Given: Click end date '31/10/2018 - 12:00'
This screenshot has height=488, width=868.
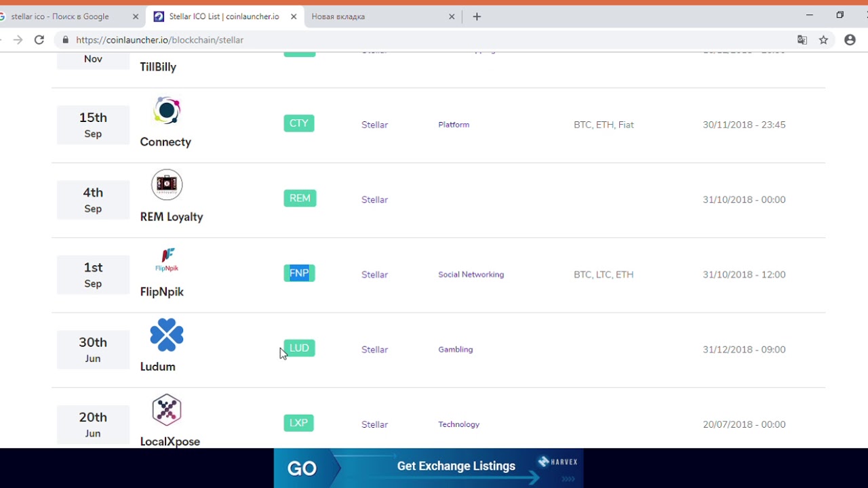Looking at the screenshot, I should click(x=744, y=274).
